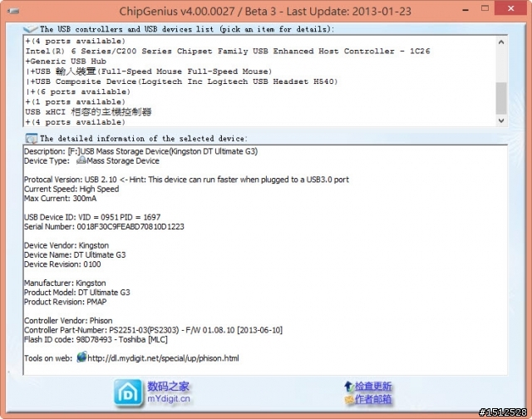This screenshot has width=532, height=419.
Task: Click the ChipGenius USB icon in title bar
Action: (x=13, y=11)
